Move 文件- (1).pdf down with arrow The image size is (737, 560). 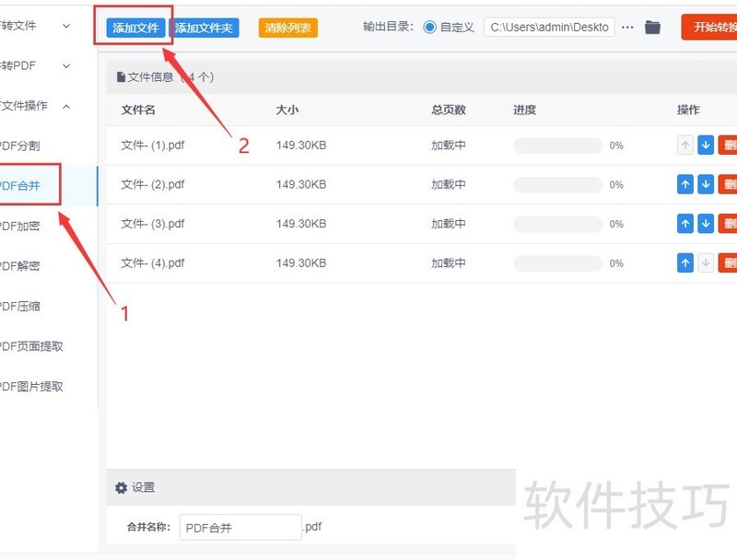[705, 146]
